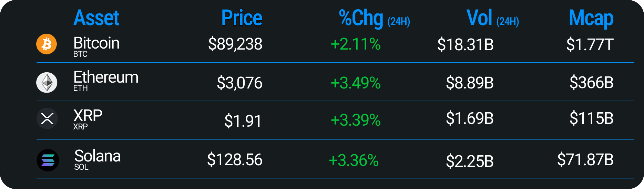Sort by the Asset column header
This screenshot has width=644, height=189.
tap(96, 18)
